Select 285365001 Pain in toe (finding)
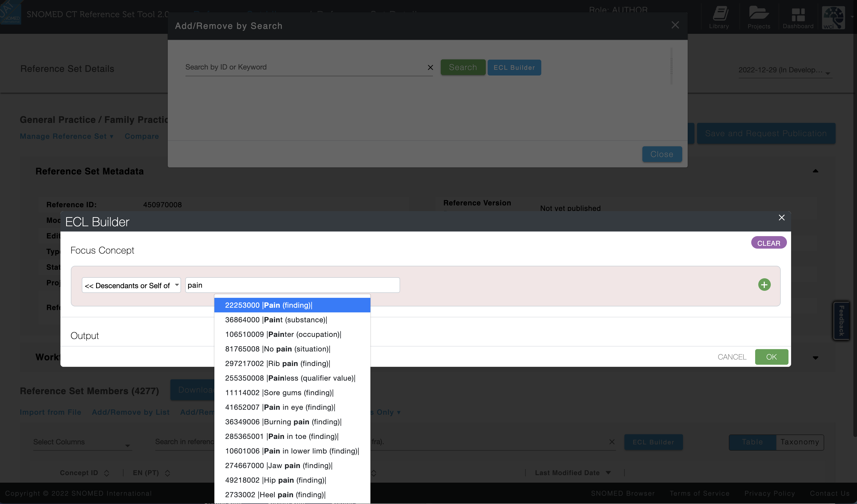Viewport: 857px width, 504px height. [x=292, y=436]
